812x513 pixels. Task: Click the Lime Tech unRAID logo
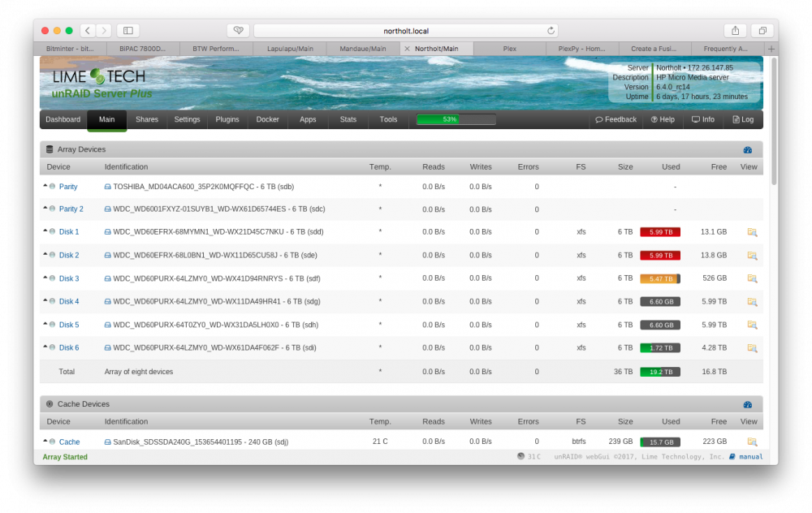(101, 84)
